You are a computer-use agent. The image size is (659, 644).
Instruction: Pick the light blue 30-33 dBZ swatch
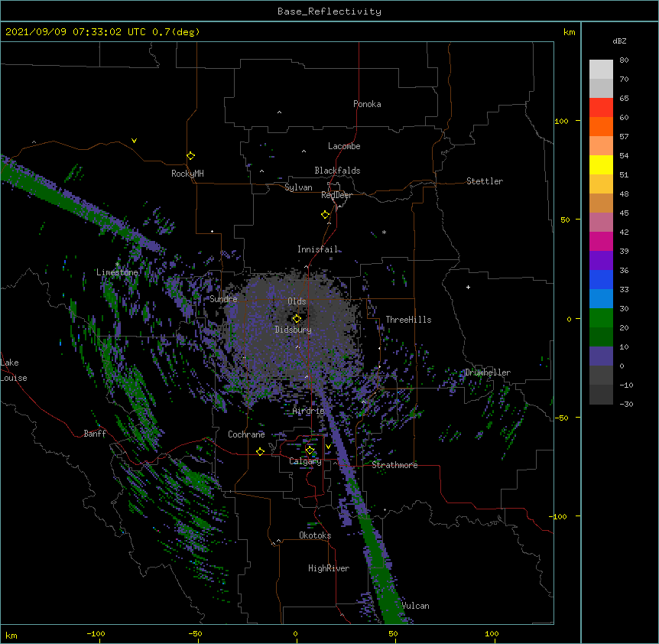coord(601,299)
